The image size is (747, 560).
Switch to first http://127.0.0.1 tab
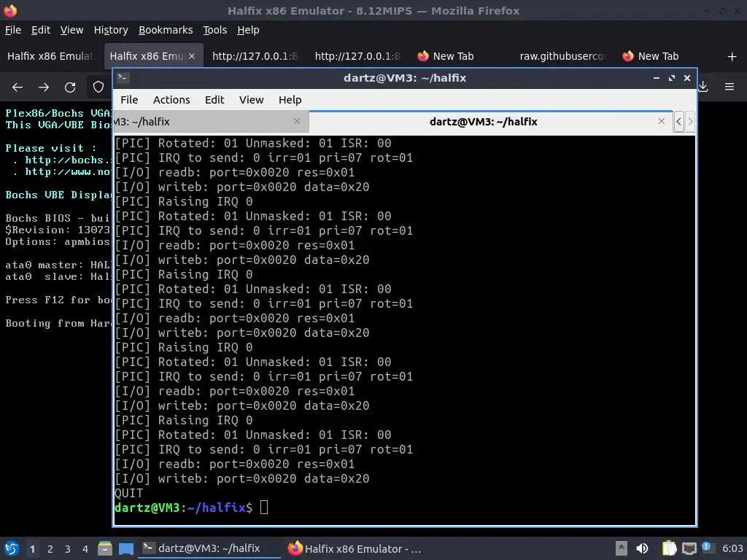click(255, 56)
